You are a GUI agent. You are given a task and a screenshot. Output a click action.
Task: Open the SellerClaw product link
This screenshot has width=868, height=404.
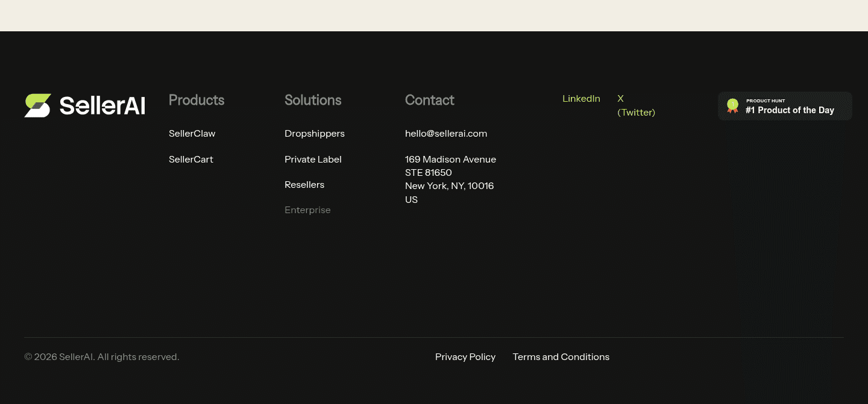tap(192, 134)
